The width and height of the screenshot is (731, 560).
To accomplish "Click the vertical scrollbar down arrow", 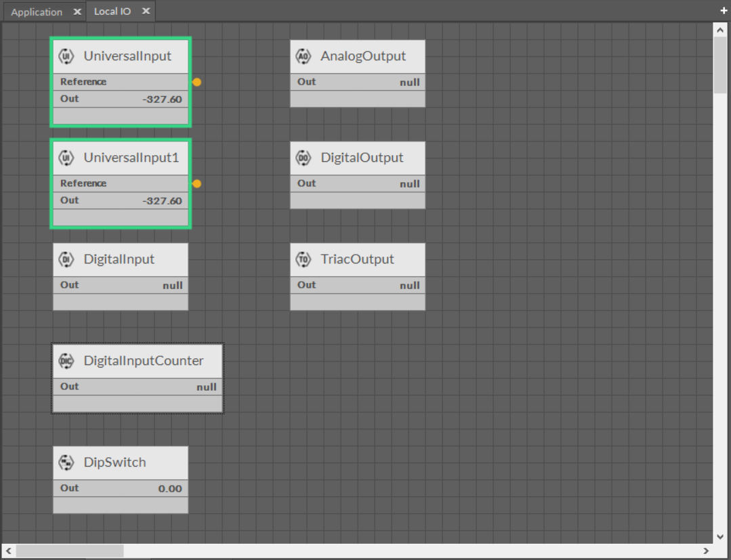I will point(720,536).
